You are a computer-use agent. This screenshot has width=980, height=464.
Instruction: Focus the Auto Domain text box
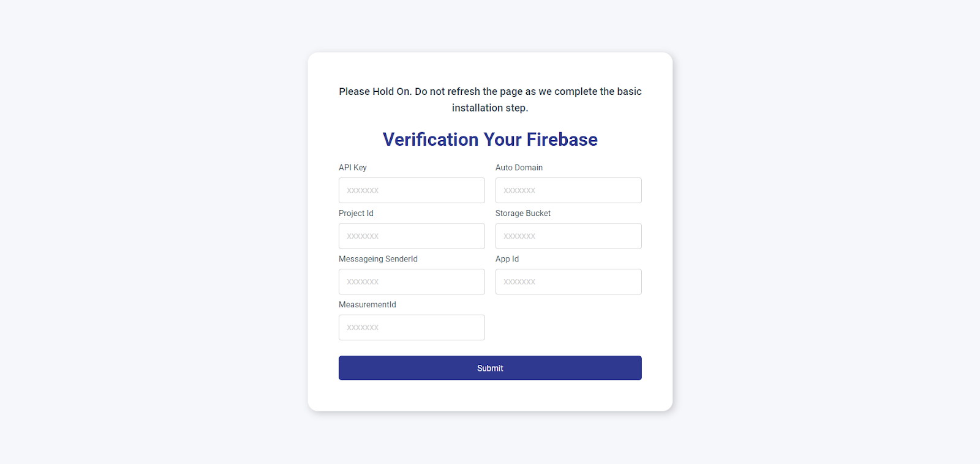point(568,190)
